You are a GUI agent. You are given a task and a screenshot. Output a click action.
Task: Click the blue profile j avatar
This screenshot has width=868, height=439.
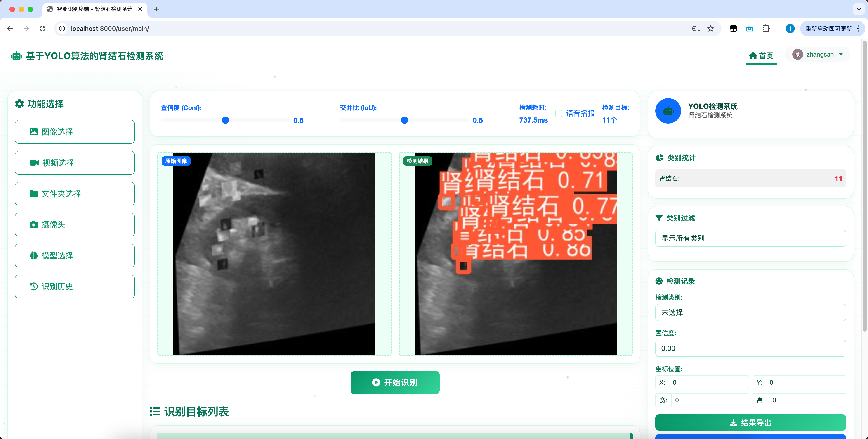pos(790,29)
